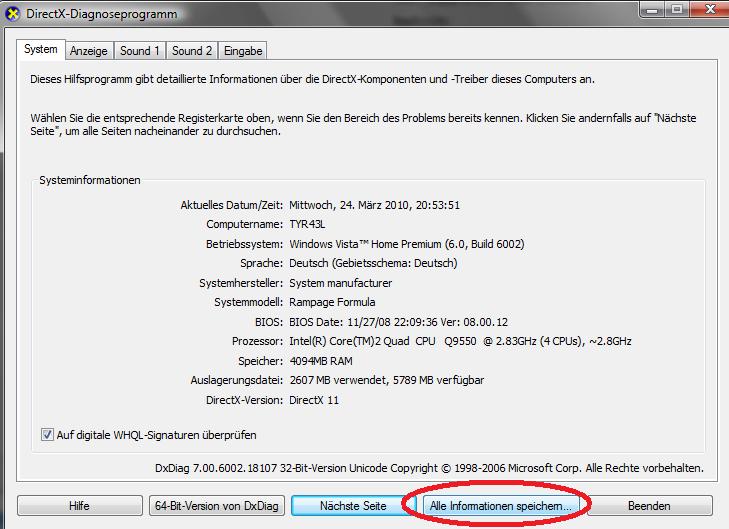Click the Hilfe button

pos(80,505)
